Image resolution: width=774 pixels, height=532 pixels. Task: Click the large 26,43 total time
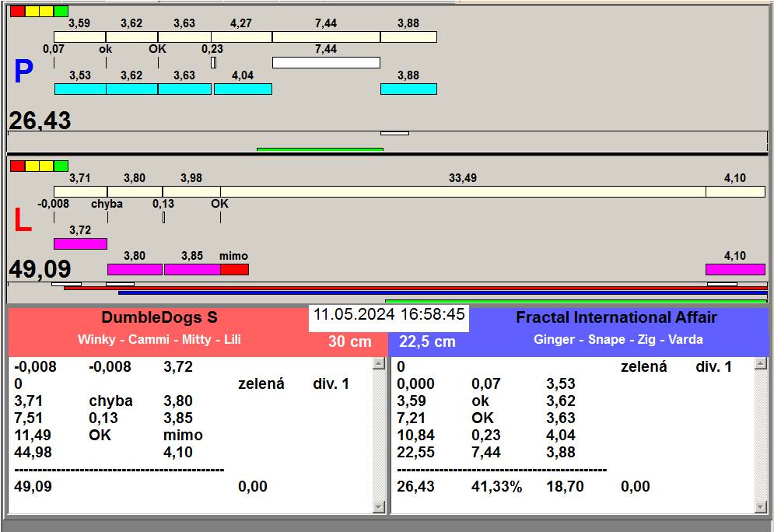coord(40,121)
